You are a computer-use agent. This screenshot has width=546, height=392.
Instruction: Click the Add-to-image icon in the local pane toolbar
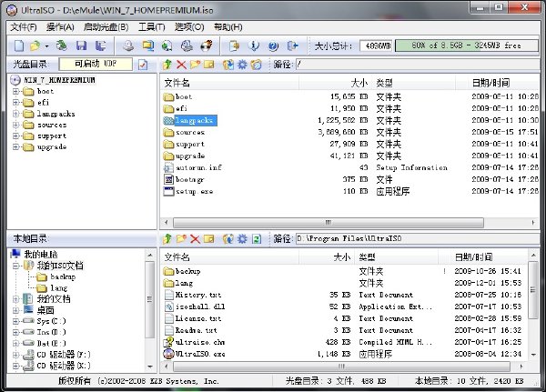(228, 238)
